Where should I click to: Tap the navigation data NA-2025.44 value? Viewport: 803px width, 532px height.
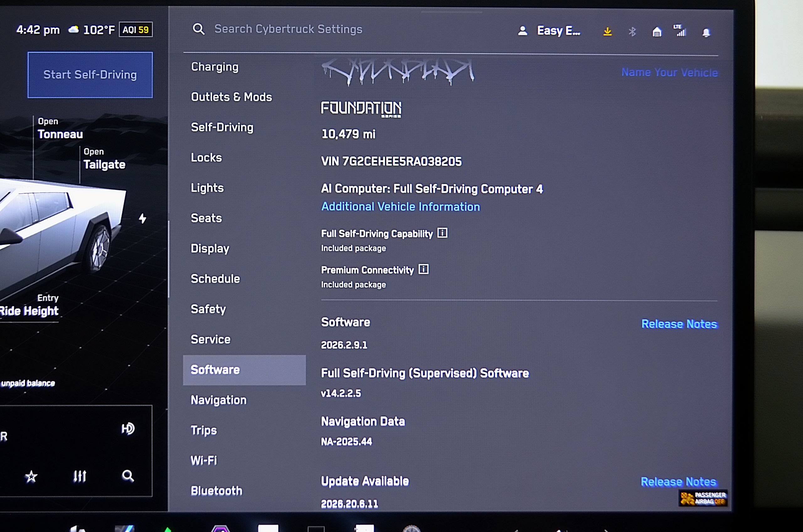click(346, 441)
